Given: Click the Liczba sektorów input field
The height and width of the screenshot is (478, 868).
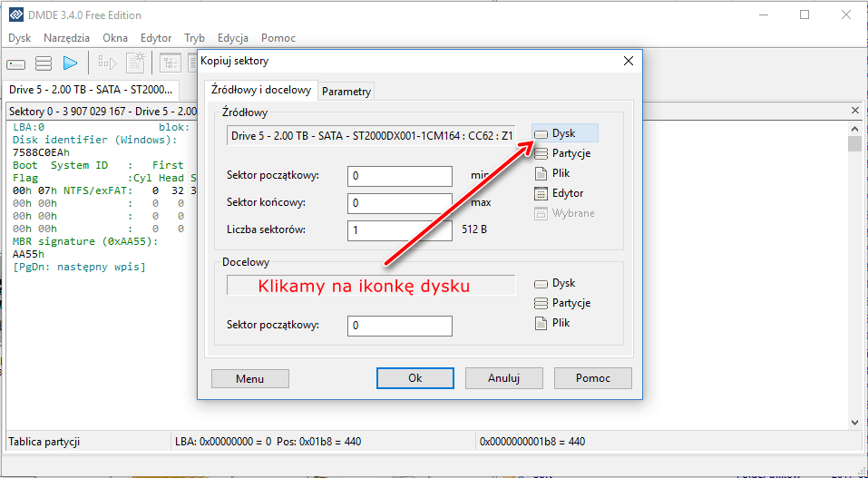Looking at the screenshot, I should click(x=399, y=230).
